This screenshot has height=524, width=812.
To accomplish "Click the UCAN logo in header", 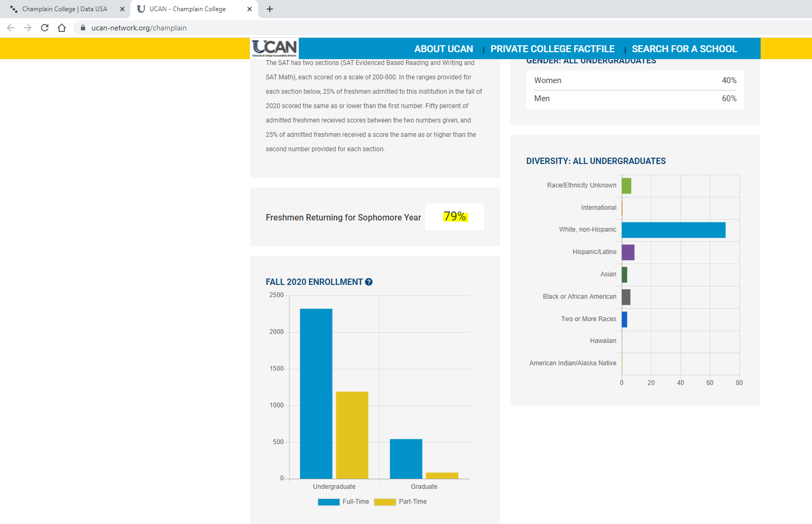I will [x=275, y=48].
